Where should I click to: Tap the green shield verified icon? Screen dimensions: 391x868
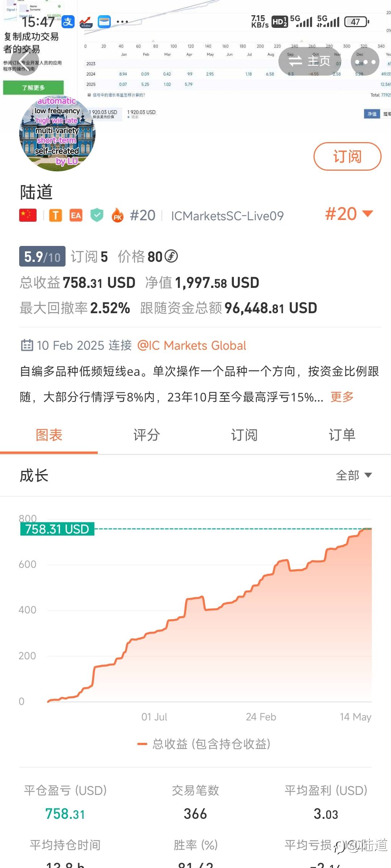(97, 216)
